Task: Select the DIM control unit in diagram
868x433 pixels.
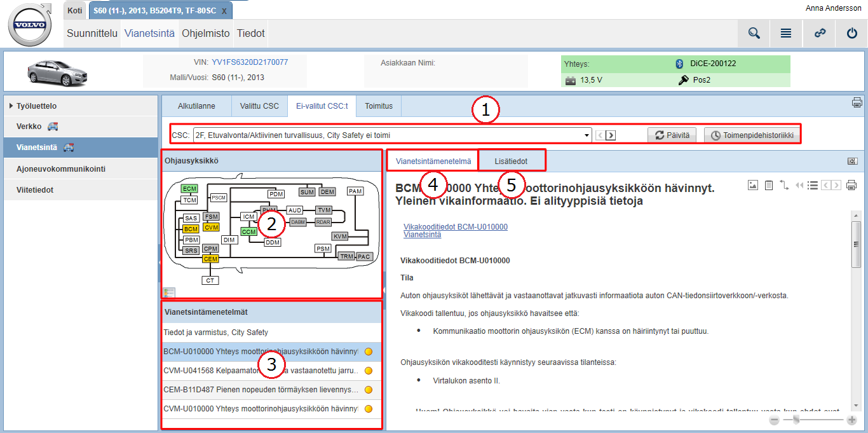Action: pyautogui.click(x=229, y=240)
